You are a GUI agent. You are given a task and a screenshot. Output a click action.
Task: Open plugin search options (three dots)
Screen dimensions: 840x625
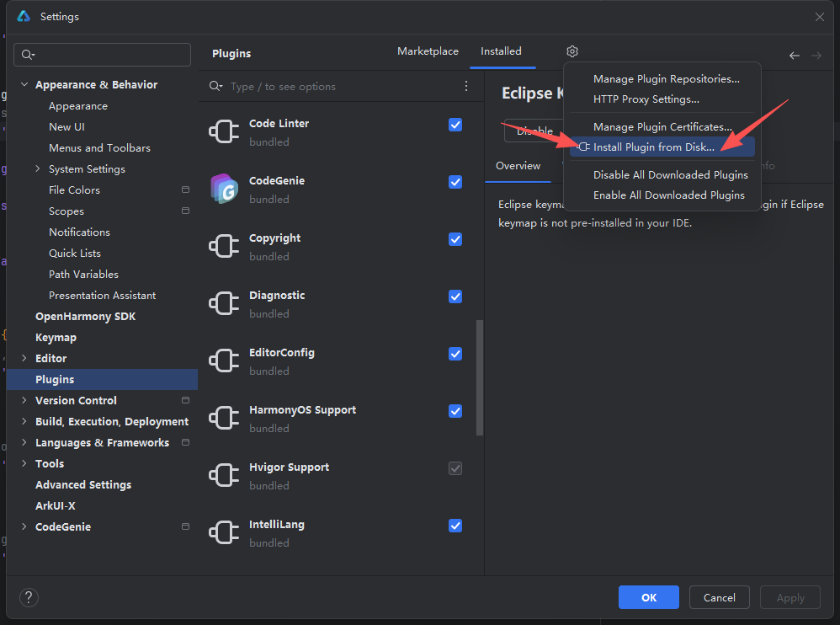pyautogui.click(x=466, y=86)
